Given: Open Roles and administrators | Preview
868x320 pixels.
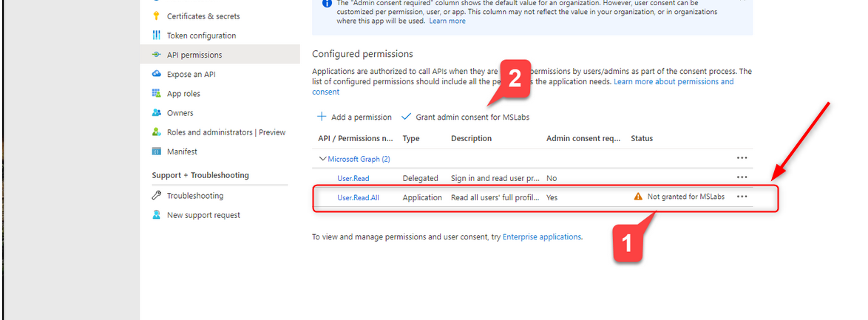Looking at the screenshot, I should coord(226,132).
